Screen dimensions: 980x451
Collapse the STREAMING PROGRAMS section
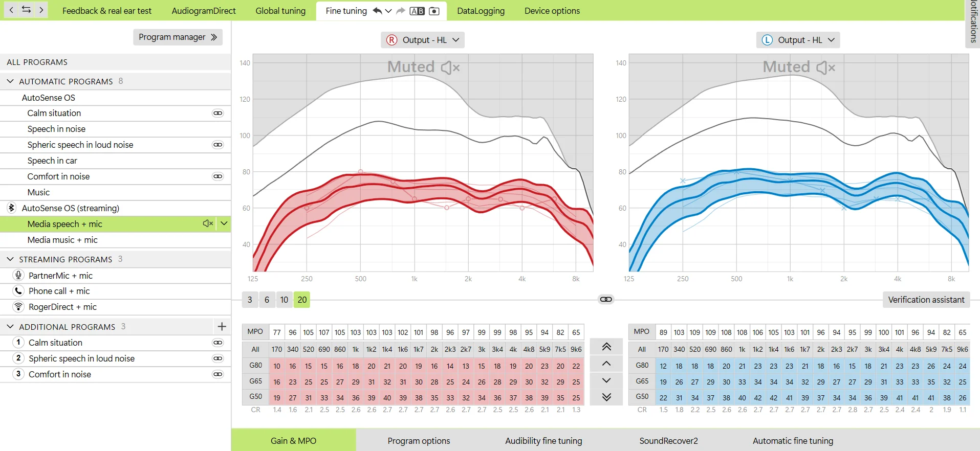click(x=10, y=259)
